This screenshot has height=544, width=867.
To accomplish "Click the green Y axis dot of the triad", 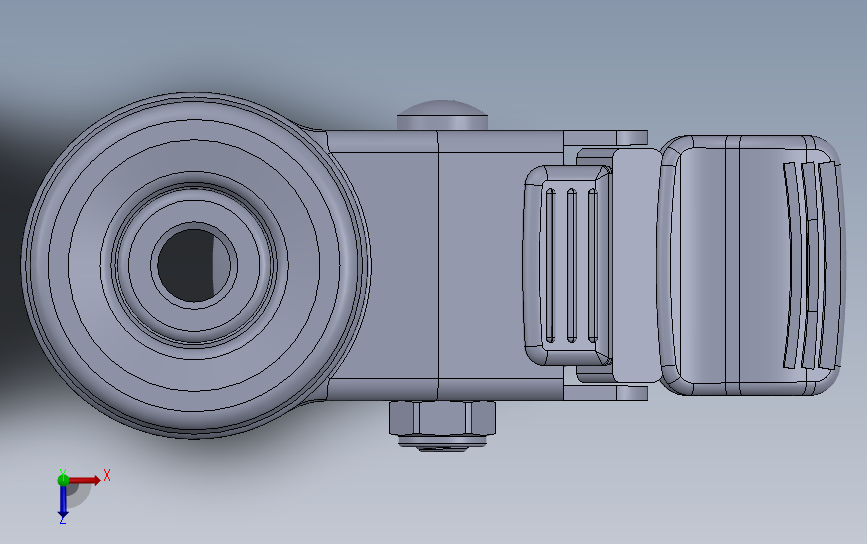I will pos(63,479).
